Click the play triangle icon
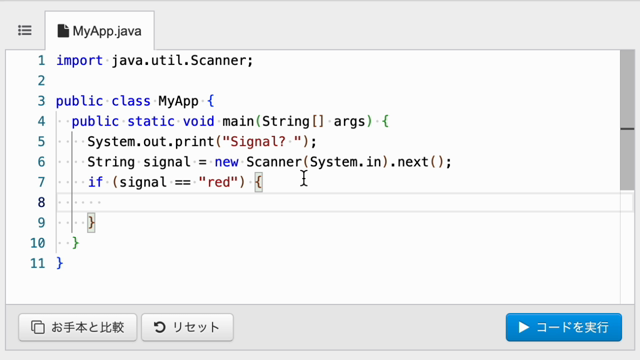 coord(524,327)
